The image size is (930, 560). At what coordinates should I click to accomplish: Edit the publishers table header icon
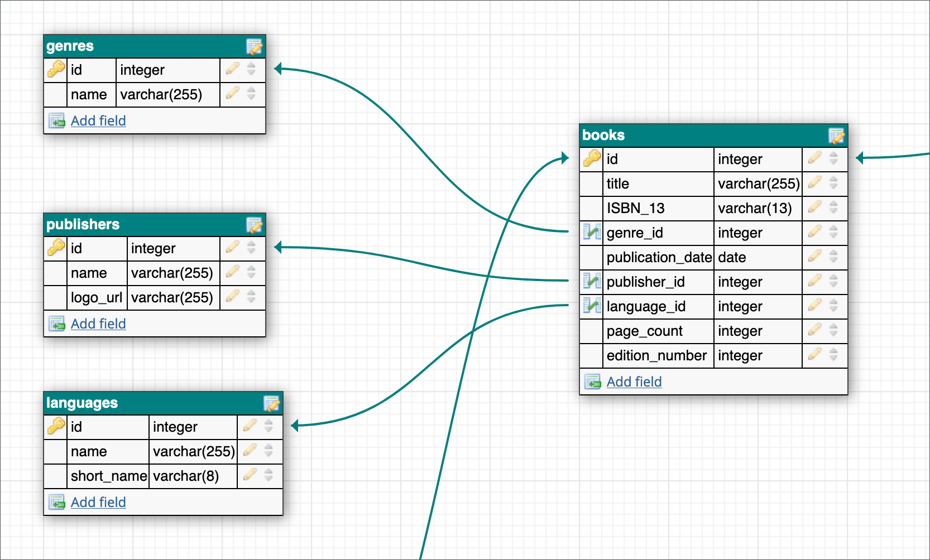pyautogui.click(x=255, y=225)
